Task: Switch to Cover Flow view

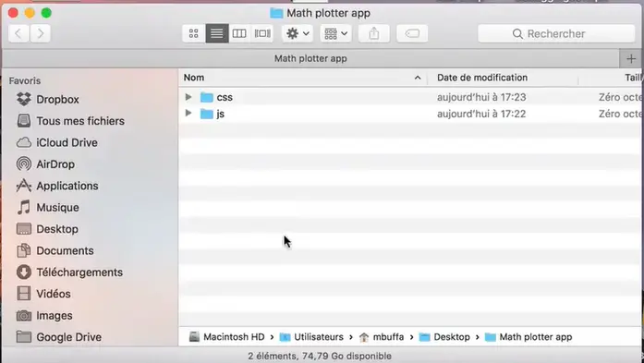Action: (x=262, y=33)
